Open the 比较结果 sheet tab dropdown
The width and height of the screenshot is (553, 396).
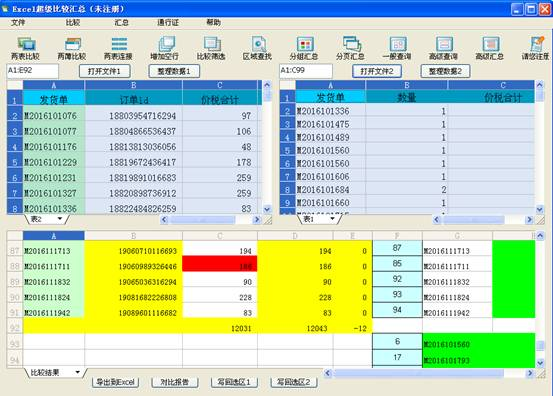(x=78, y=372)
